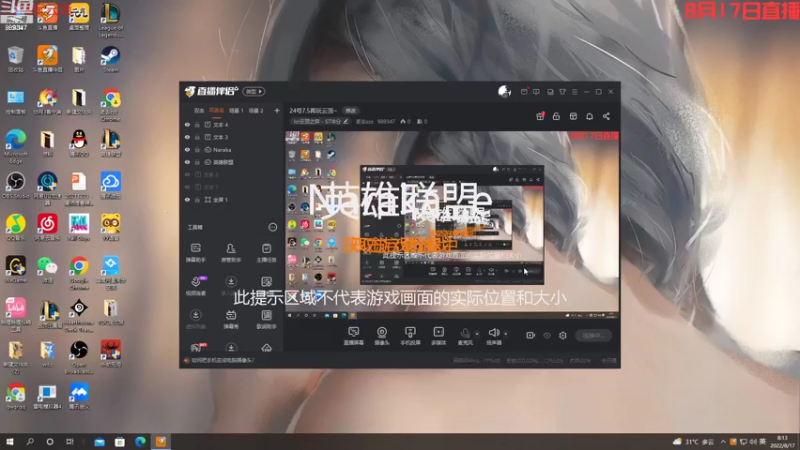
Task: Click the stream preview canvas
Action: (x=452, y=225)
